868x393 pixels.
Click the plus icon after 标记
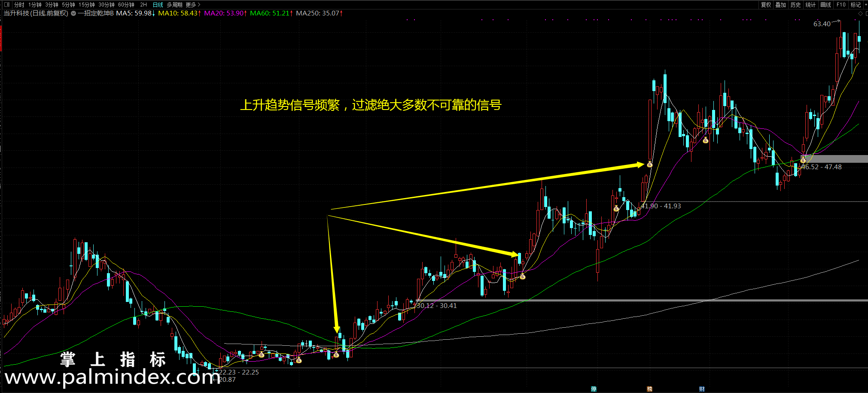(865, 5)
